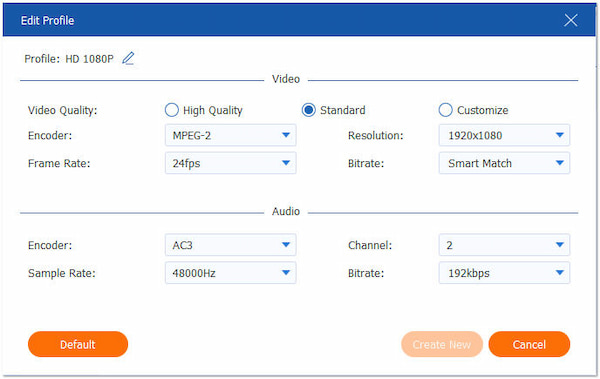The height and width of the screenshot is (379, 600).
Task: Open the audio Bitrate 192kbps dropdown
Action: pos(504,273)
